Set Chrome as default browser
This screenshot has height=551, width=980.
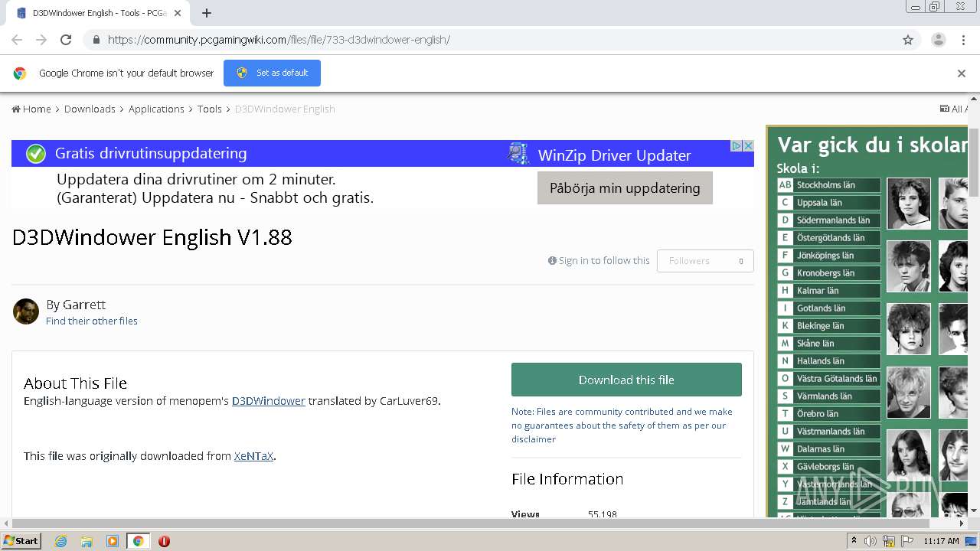click(x=272, y=73)
